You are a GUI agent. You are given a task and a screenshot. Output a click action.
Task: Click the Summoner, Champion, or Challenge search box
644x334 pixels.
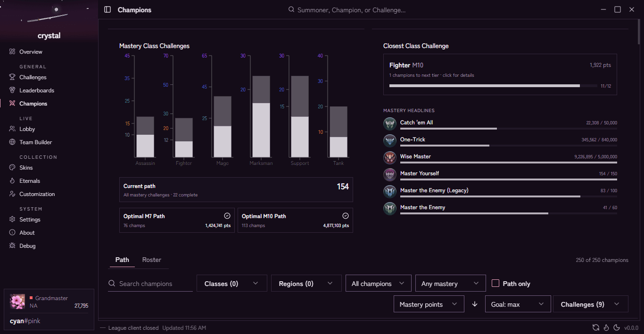coord(351,10)
